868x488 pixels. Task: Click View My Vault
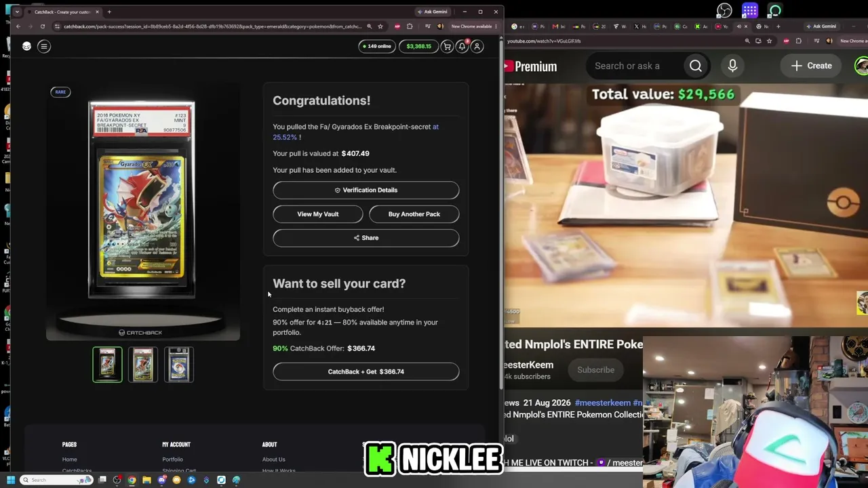[318, 214]
